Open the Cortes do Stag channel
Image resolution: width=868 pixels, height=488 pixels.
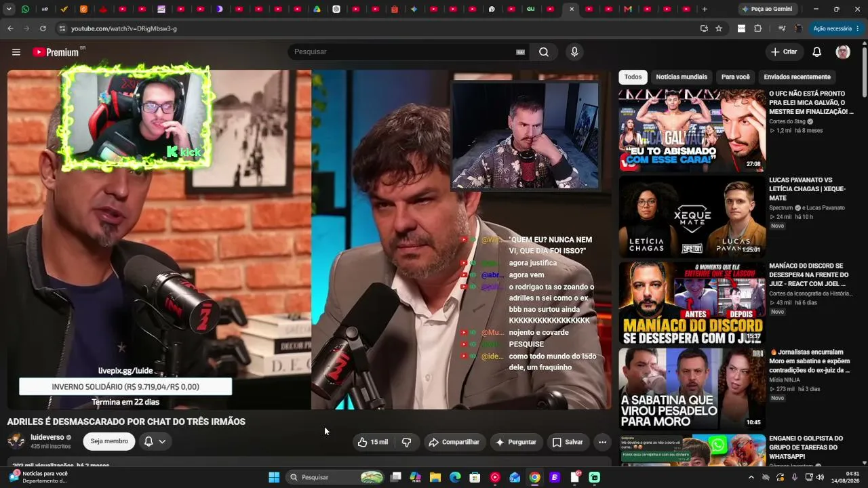[x=787, y=121]
